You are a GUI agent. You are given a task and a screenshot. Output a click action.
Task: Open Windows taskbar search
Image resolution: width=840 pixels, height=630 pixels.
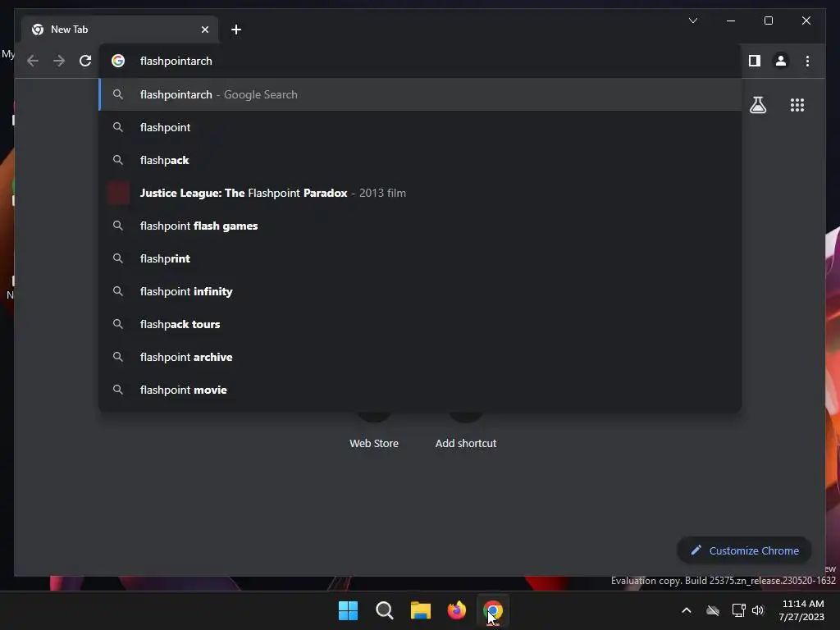click(384, 610)
